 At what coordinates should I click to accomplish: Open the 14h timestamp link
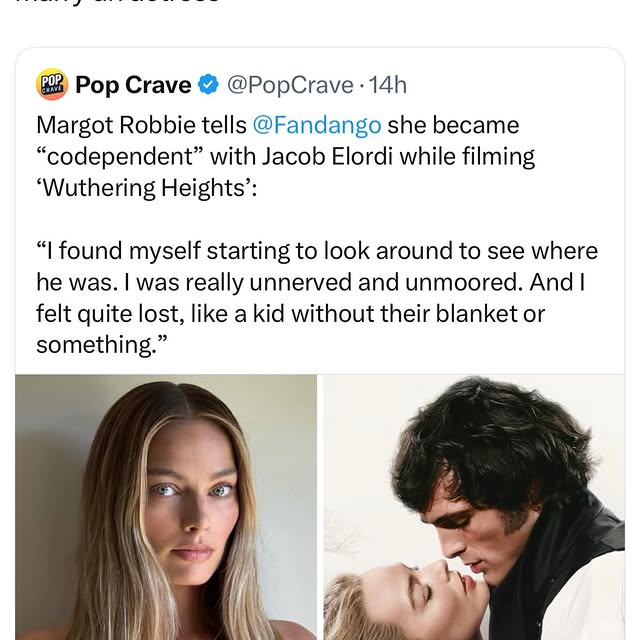tap(387, 86)
